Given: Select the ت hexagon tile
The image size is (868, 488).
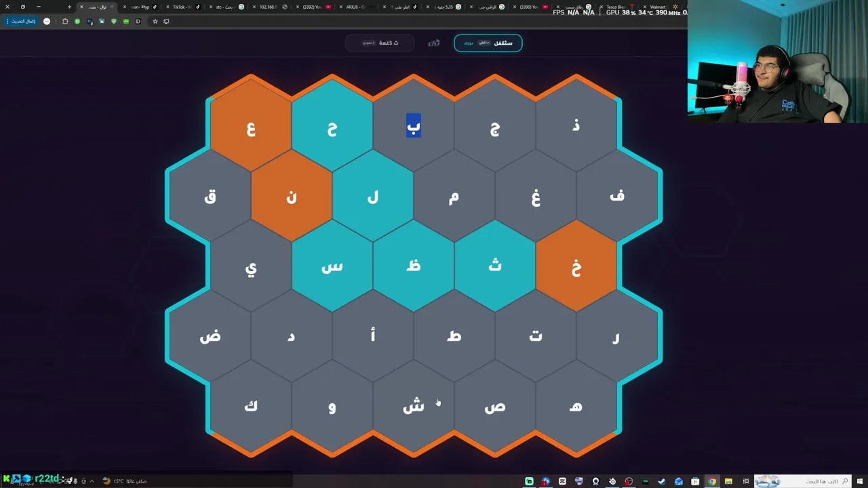Looking at the screenshot, I should (536, 337).
